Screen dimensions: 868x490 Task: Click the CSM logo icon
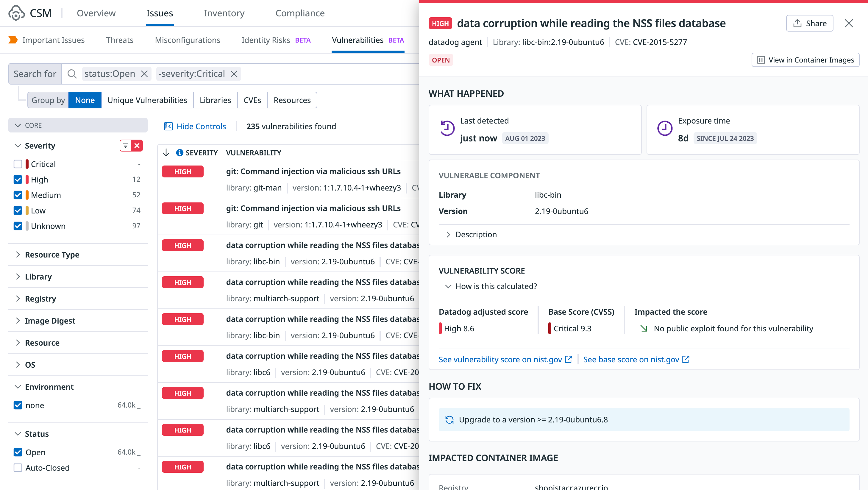tap(16, 13)
